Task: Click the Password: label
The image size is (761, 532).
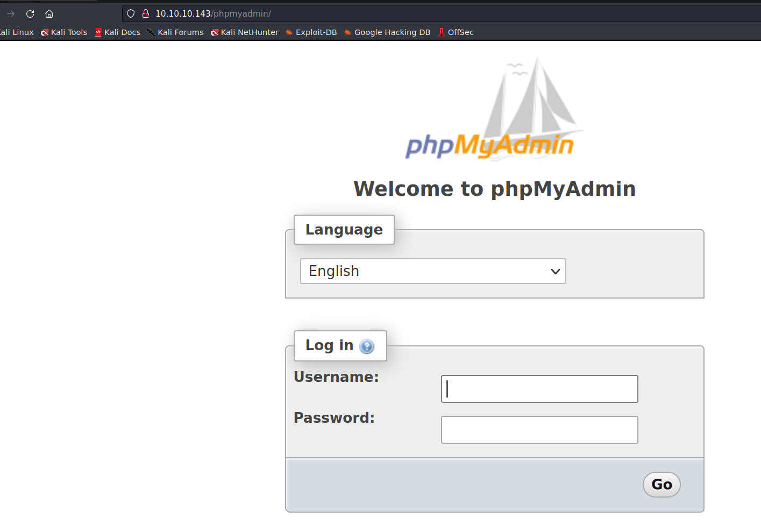Action: pyautogui.click(x=334, y=418)
